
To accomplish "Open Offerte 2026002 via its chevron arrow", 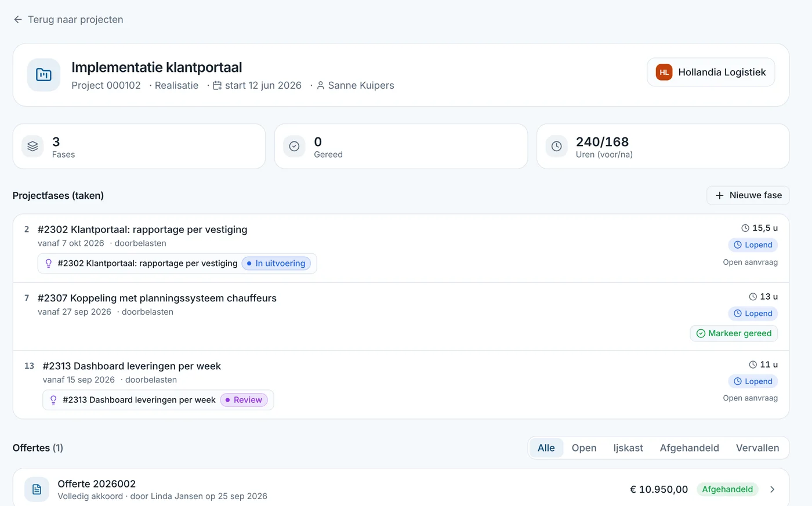I will point(772,489).
